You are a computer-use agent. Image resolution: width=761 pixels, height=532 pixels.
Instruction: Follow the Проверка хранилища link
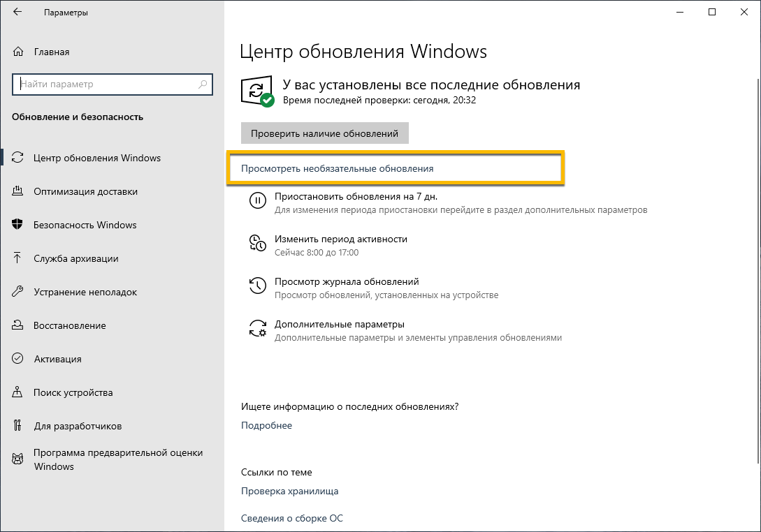click(289, 491)
